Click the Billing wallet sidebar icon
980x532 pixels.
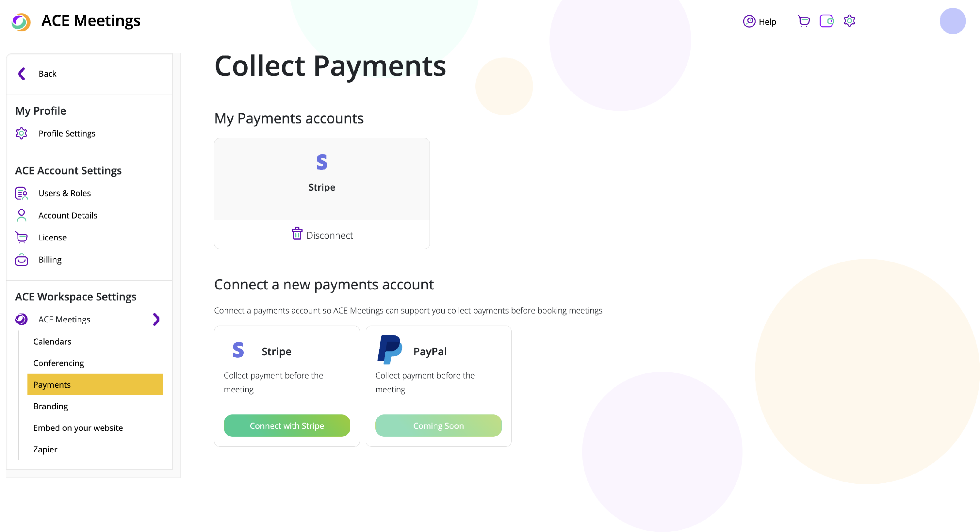click(21, 260)
